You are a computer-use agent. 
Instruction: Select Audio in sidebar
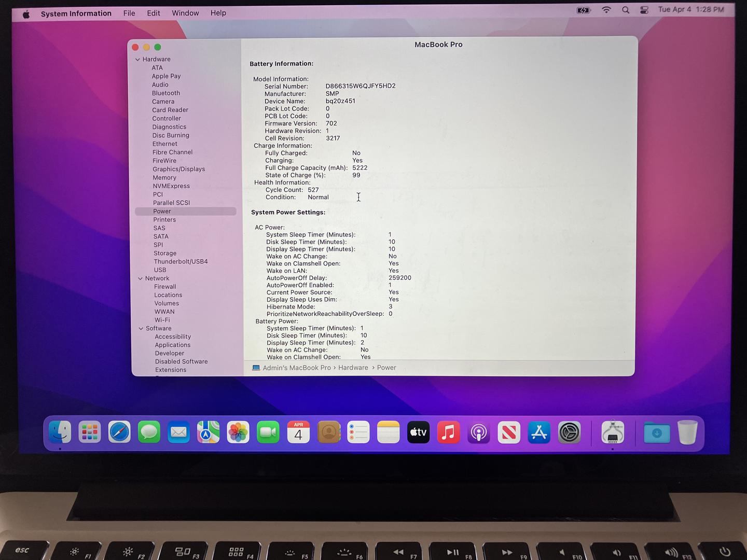pos(160,85)
